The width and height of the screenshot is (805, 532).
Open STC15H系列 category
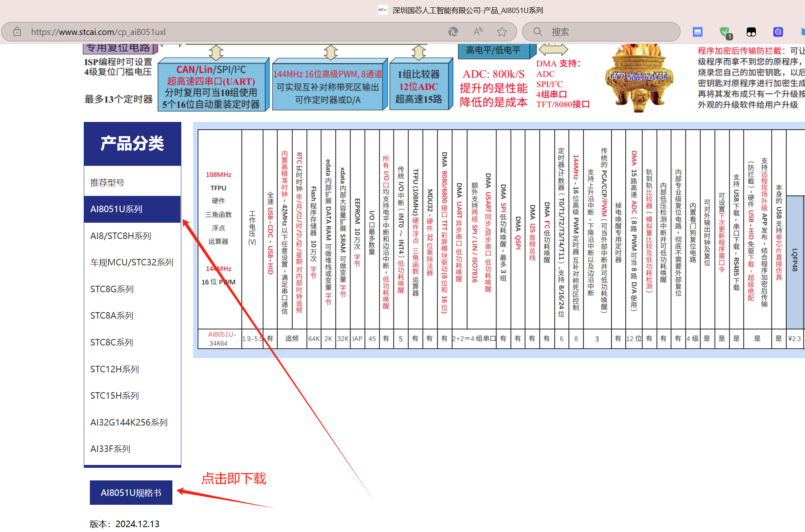point(133,395)
